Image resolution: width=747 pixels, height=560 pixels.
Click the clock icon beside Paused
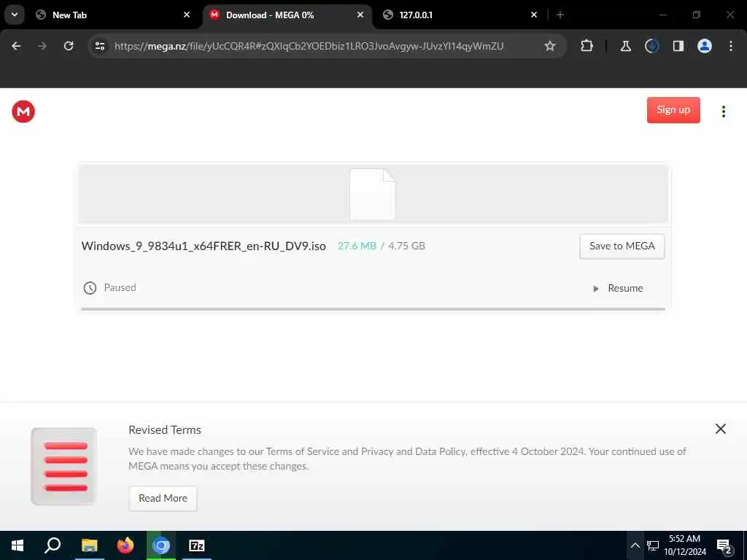pos(90,287)
